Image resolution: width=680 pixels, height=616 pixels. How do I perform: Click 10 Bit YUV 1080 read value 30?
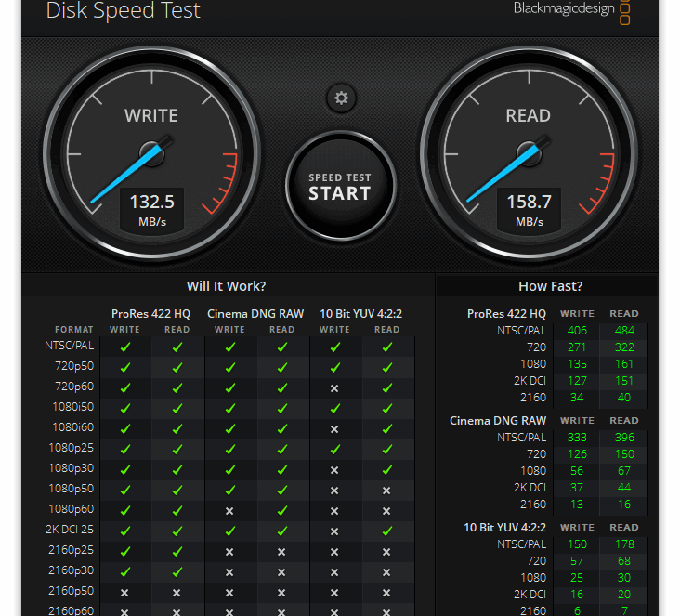click(x=624, y=578)
